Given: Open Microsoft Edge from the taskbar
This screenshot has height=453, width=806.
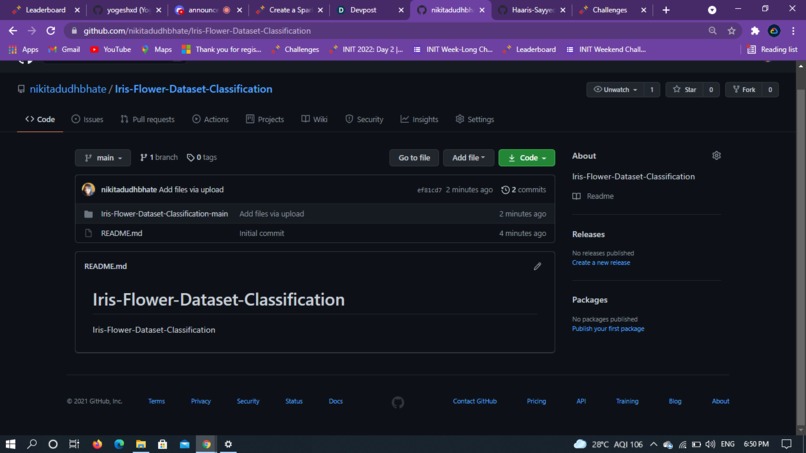Looking at the screenshot, I should click(x=119, y=444).
